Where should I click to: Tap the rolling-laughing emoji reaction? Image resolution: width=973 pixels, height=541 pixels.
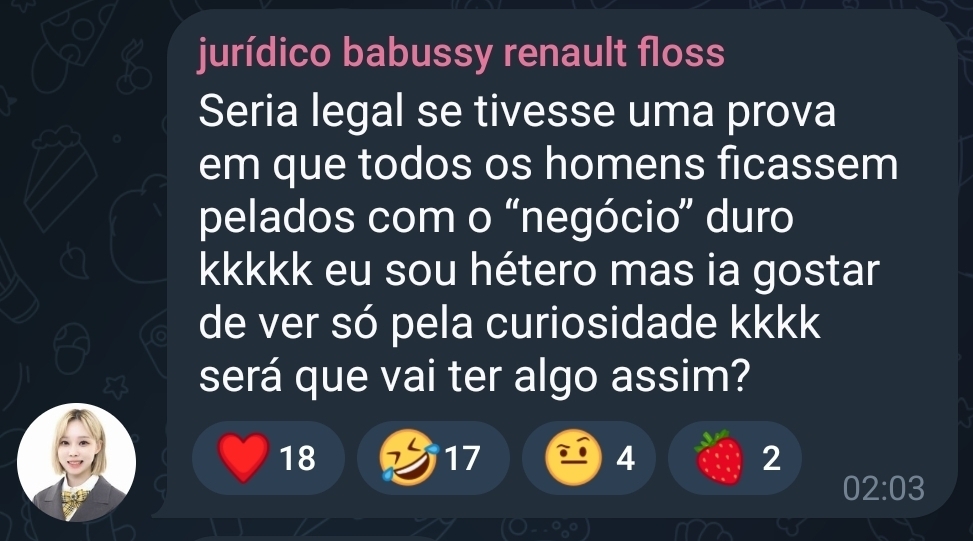(x=408, y=458)
